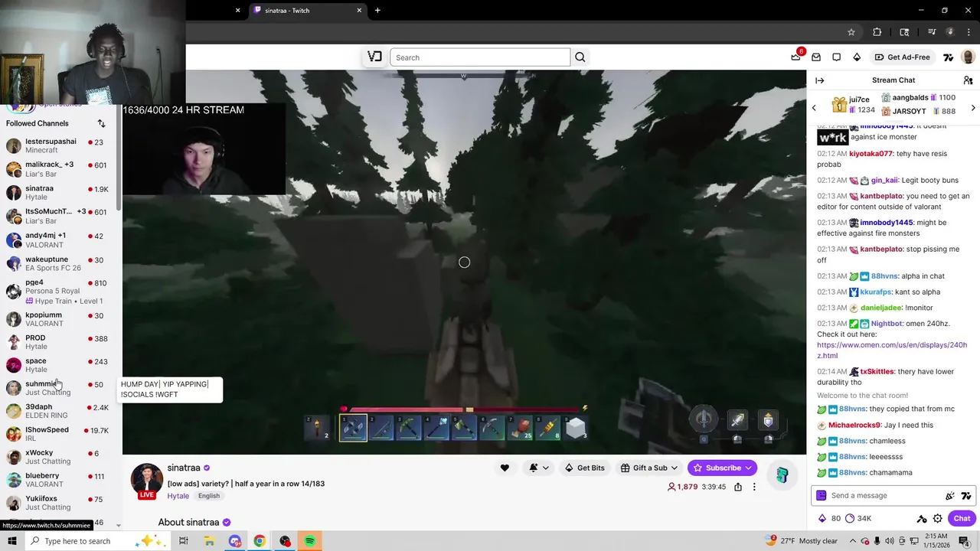Click the Bits diamond icon in top bar
The image size is (980, 551).
(x=857, y=57)
